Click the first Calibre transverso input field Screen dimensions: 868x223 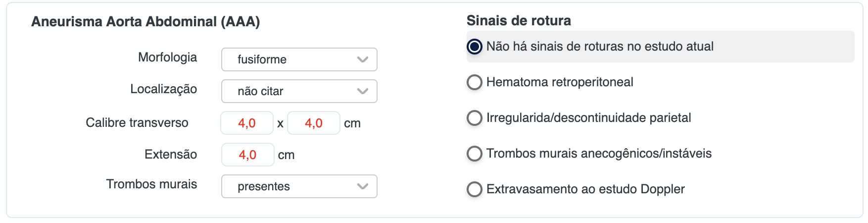(x=247, y=123)
